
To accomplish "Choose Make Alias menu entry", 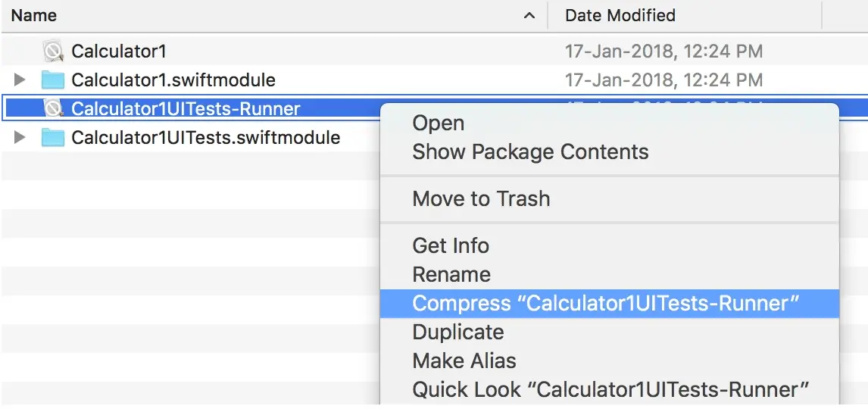I will point(464,361).
